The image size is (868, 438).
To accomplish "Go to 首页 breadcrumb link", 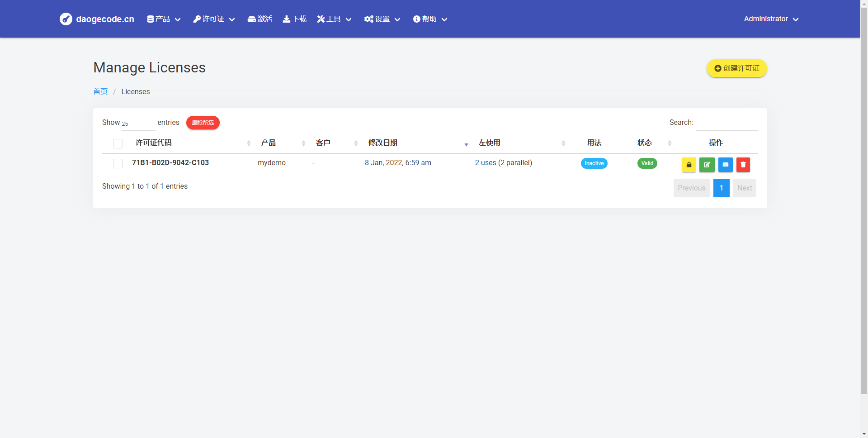I will coord(100,91).
